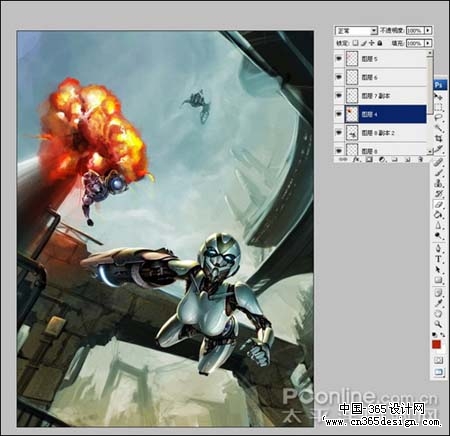
Task: Enable lock all padlock icon
Action: point(380,43)
